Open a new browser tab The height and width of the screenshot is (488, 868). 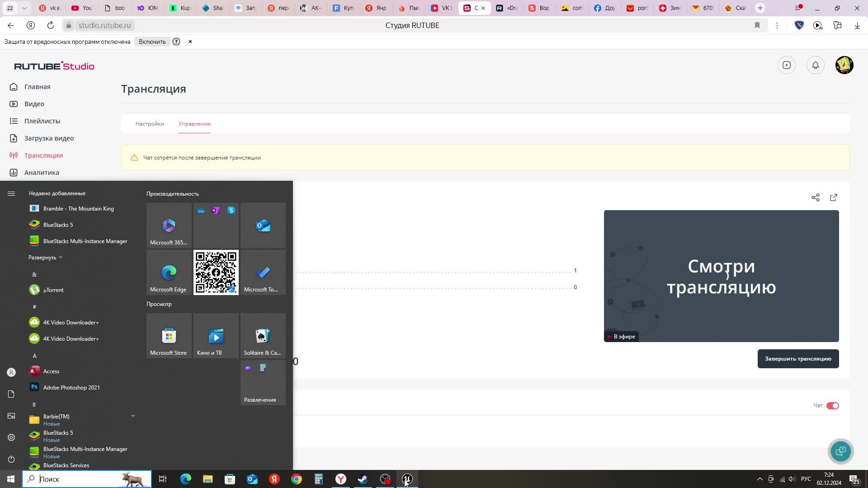pyautogui.click(x=760, y=8)
